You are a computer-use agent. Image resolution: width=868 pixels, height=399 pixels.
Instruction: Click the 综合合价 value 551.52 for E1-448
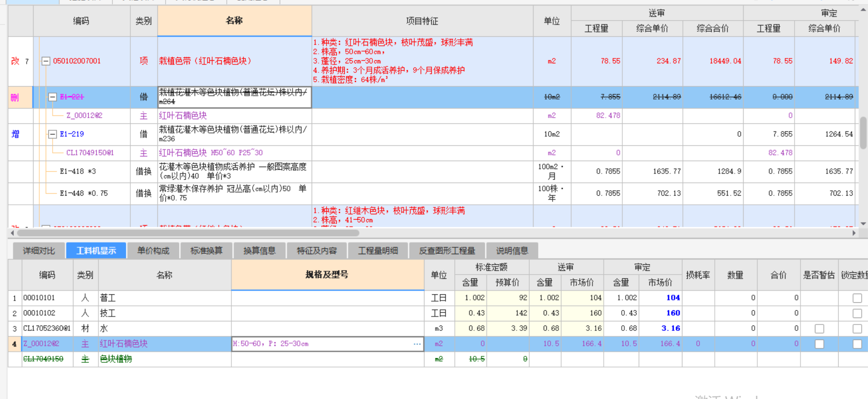[x=729, y=193]
